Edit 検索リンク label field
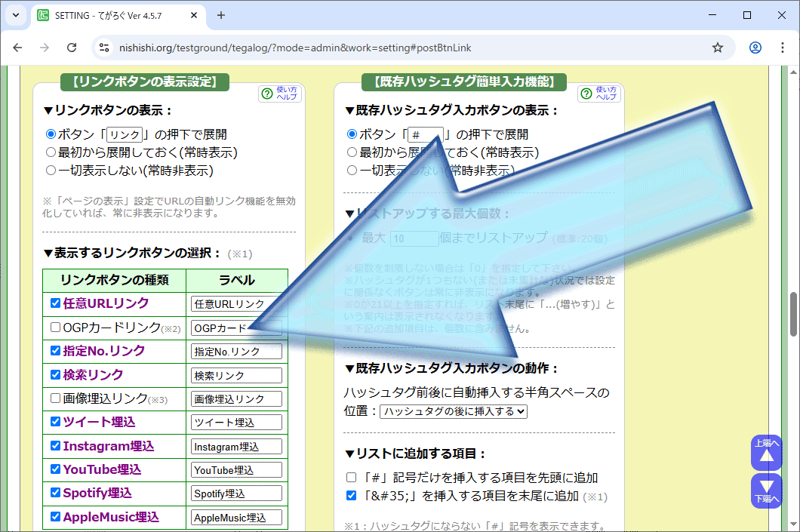Viewport: 800px width, 532px height. pyautogui.click(x=237, y=375)
